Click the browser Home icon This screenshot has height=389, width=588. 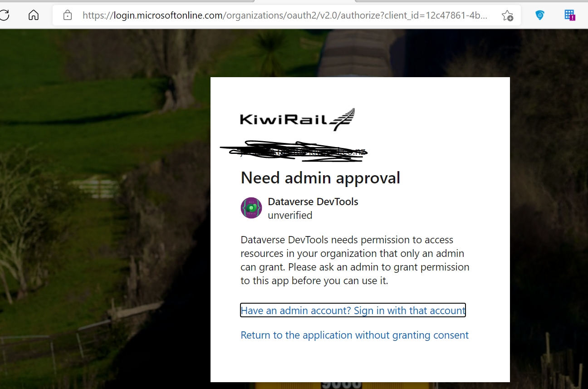tap(34, 15)
